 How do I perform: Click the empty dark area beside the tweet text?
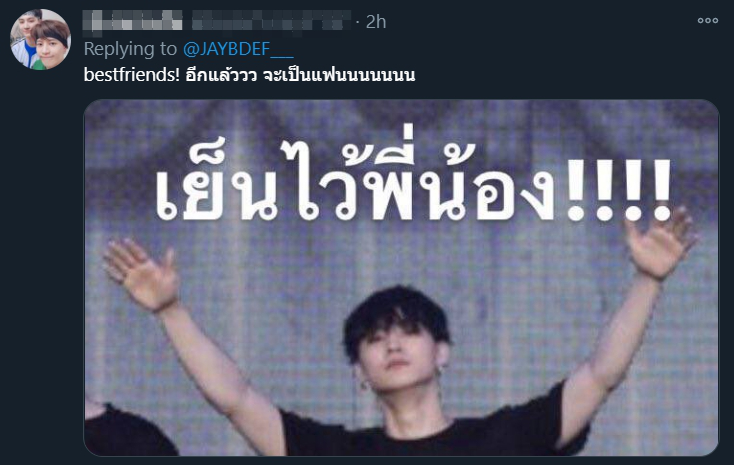click(562, 75)
